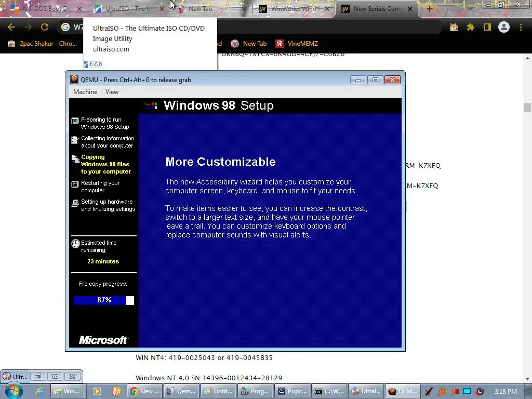The image size is (532, 399).
Task: Switch to the C:\W... command prompt taskbar button
Action: [329, 391]
